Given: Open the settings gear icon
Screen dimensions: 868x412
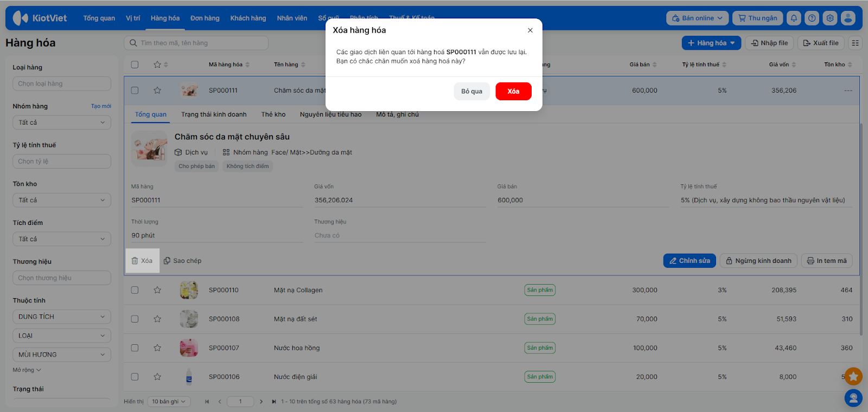Looking at the screenshot, I should pos(830,18).
